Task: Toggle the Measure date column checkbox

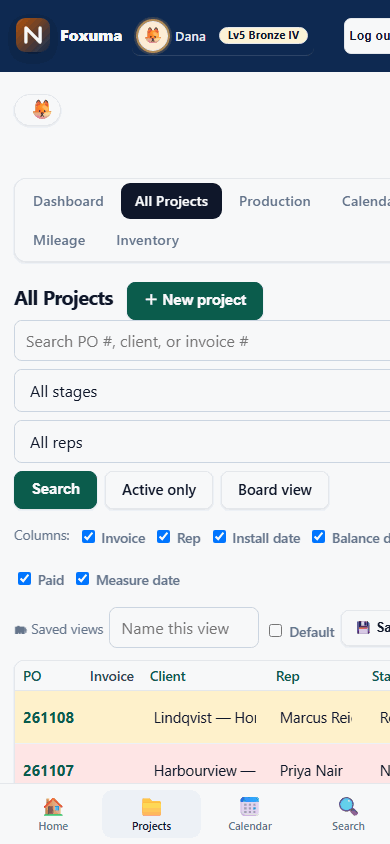Action: point(82,579)
